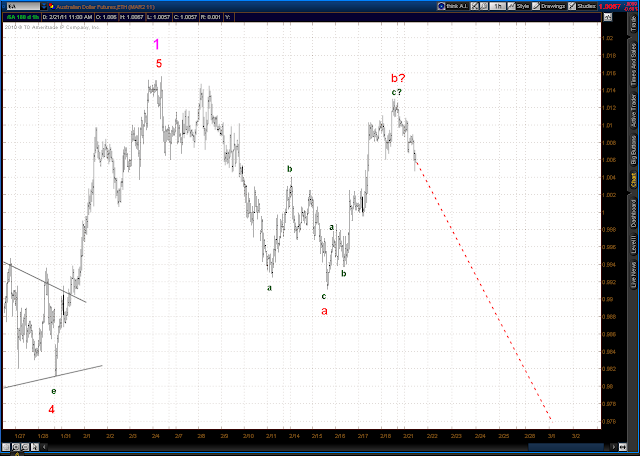The height and width of the screenshot is (456, 640).
Task: Click the third bottom-left zoom icon
Action: coord(25,447)
